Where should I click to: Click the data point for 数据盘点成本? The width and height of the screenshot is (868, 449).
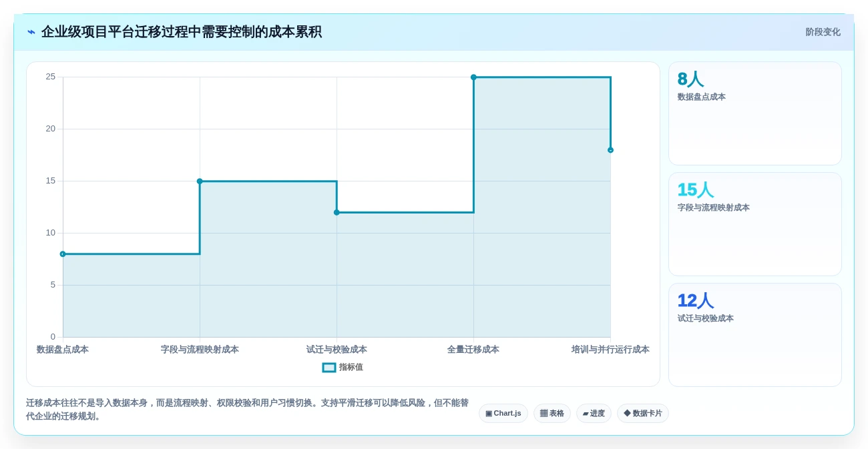click(x=63, y=254)
